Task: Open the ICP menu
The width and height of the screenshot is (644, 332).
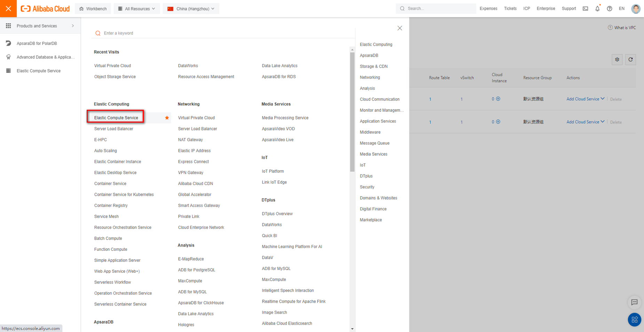Action: 527,9
